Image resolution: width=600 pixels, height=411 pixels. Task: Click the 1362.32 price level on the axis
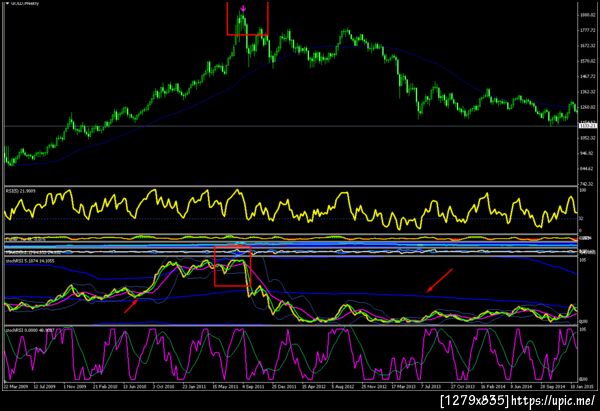pyautogui.click(x=587, y=92)
